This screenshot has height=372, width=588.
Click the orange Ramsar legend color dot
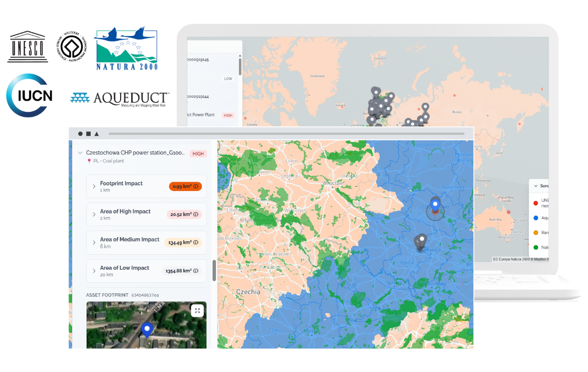(535, 233)
